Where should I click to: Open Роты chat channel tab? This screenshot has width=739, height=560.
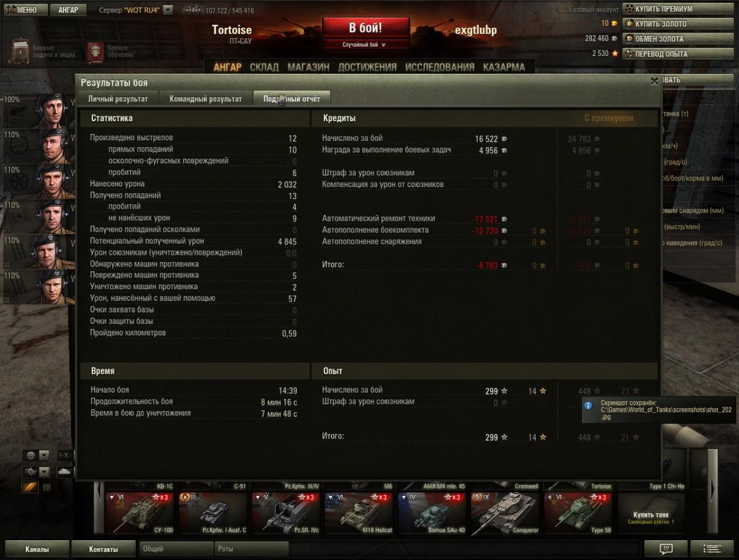251,549
